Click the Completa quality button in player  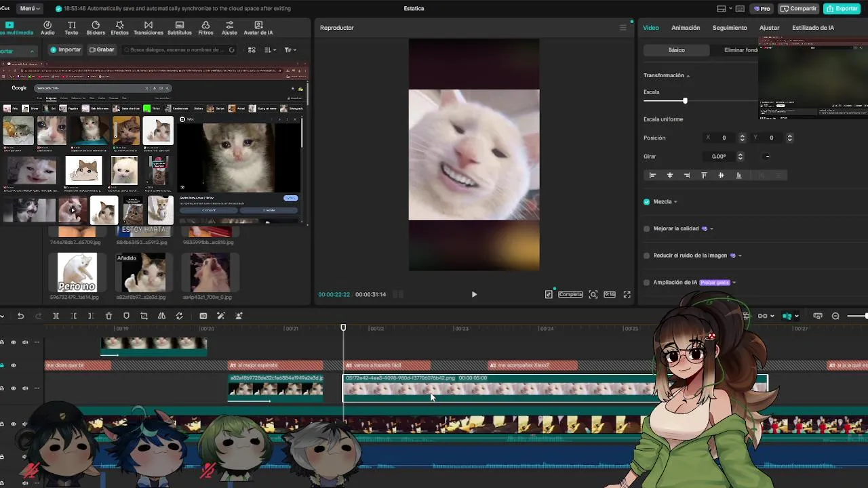pyautogui.click(x=570, y=294)
